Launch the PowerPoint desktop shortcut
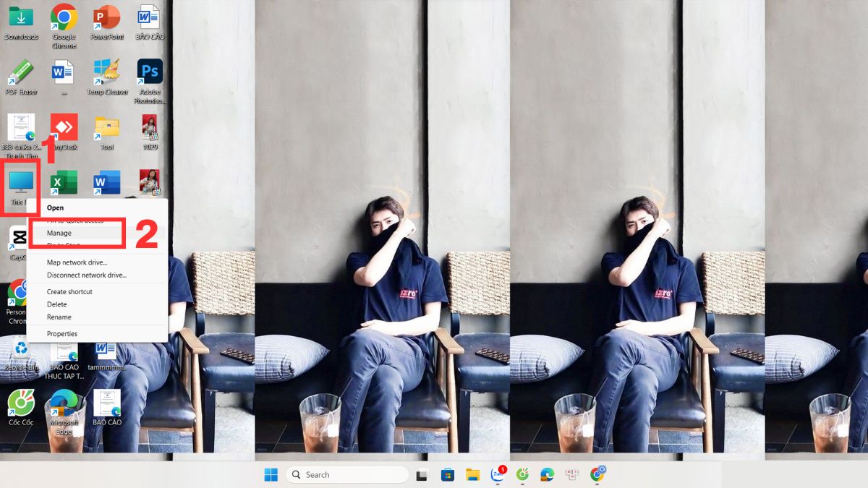The image size is (868, 488). 107,17
